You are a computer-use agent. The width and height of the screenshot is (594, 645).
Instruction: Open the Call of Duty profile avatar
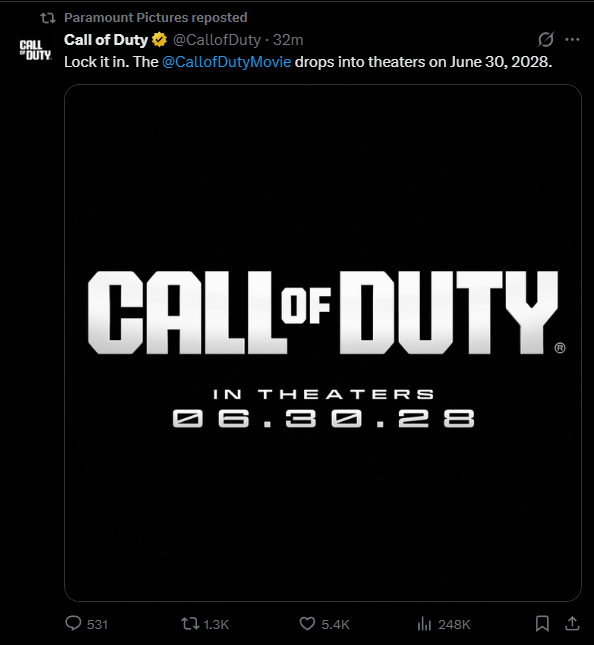point(36,50)
